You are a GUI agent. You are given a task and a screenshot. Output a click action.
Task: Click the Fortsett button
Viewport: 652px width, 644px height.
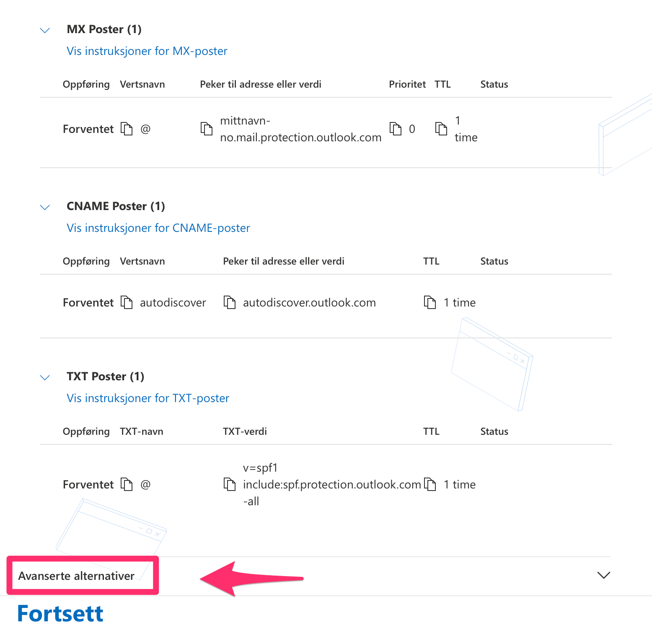pos(60,614)
